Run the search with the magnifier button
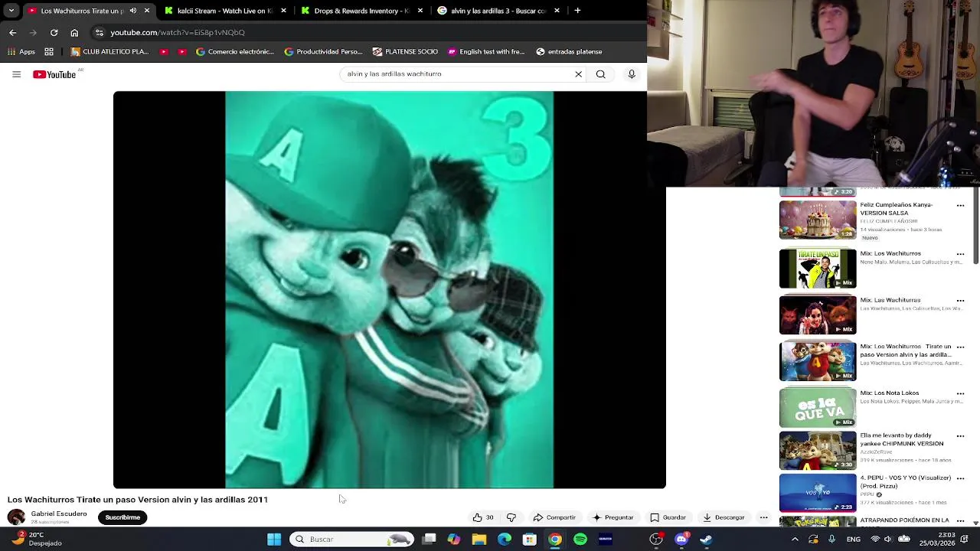This screenshot has width=980, height=551. (601, 74)
